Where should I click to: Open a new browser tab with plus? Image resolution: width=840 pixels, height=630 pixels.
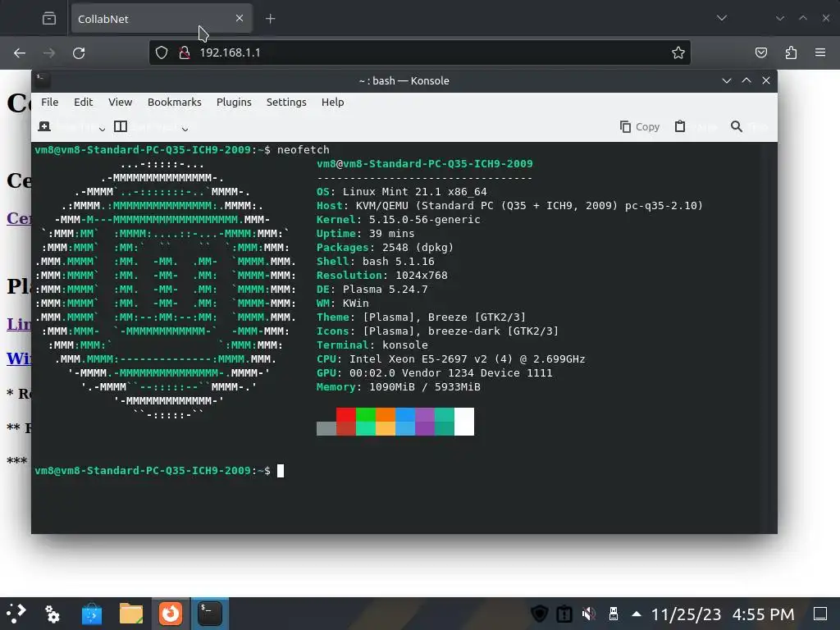(x=271, y=19)
